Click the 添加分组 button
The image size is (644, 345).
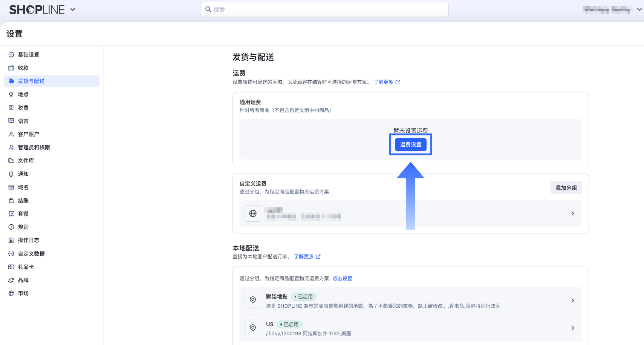point(566,188)
